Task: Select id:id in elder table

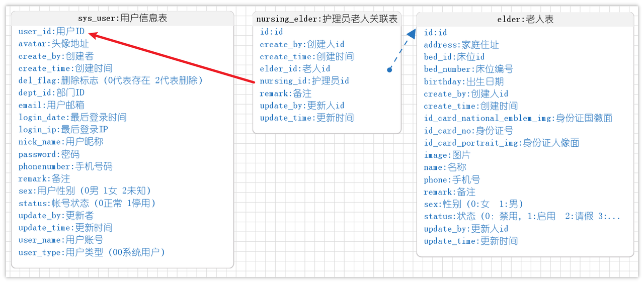Action: (435, 33)
